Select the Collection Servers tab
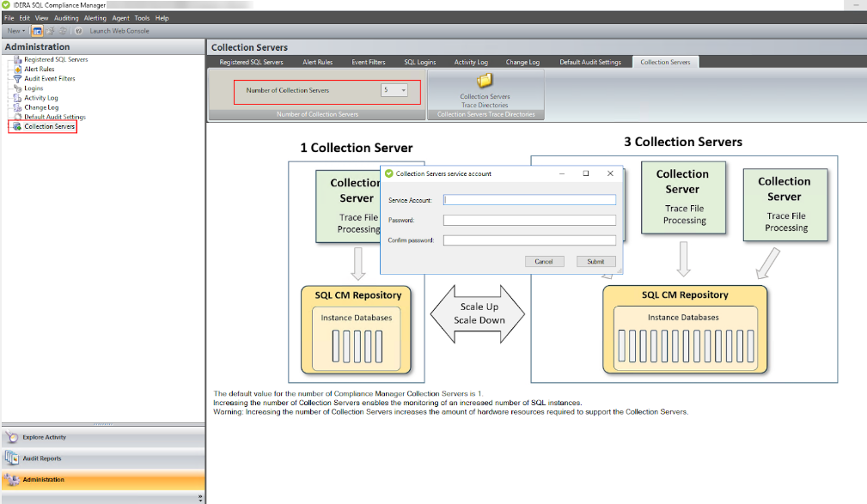Viewport: 867px width, 504px height. (665, 62)
